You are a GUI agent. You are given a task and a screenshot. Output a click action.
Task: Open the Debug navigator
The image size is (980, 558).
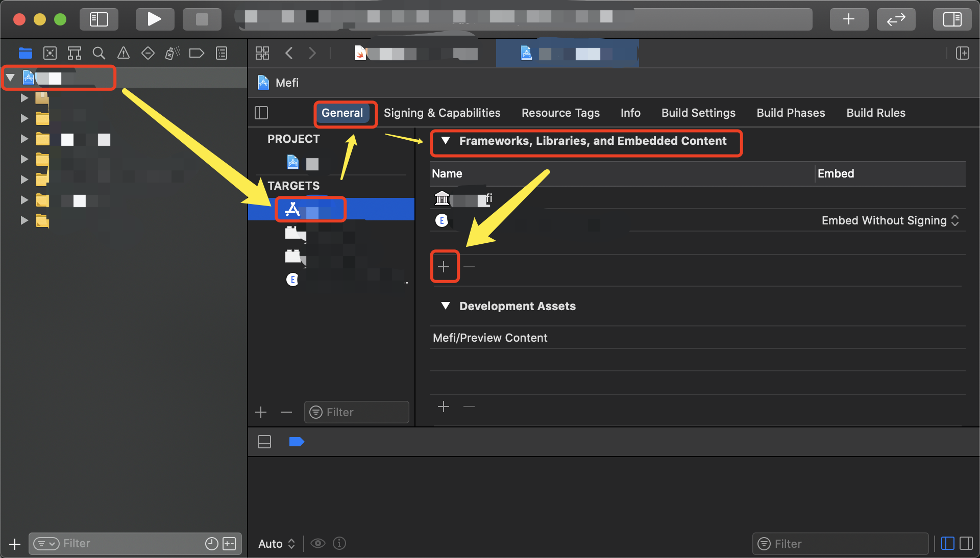[173, 53]
